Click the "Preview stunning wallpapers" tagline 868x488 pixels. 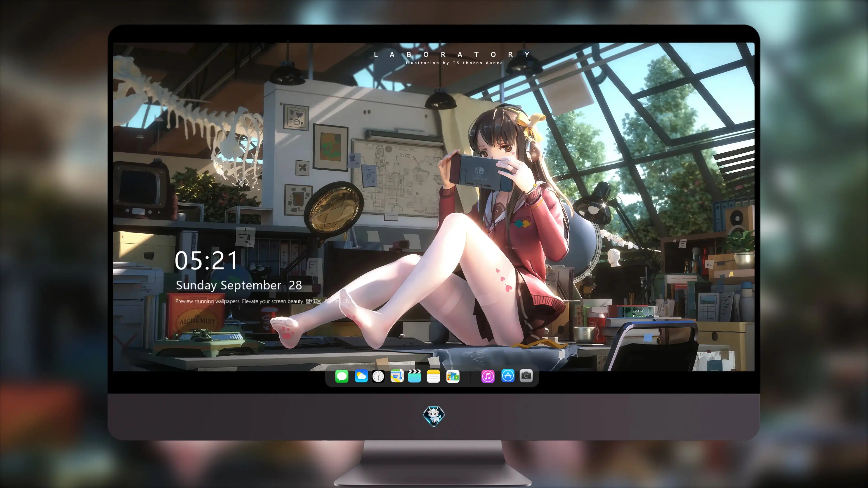click(x=262, y=301)
